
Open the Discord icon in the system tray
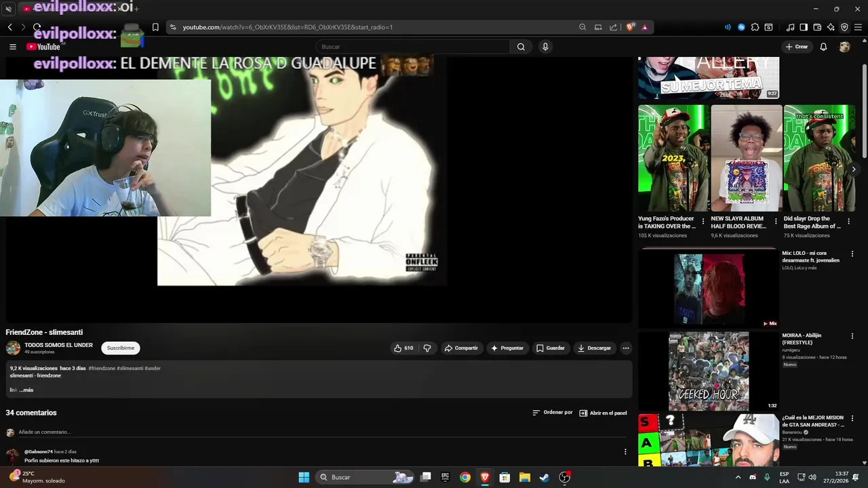pos(753,477)
